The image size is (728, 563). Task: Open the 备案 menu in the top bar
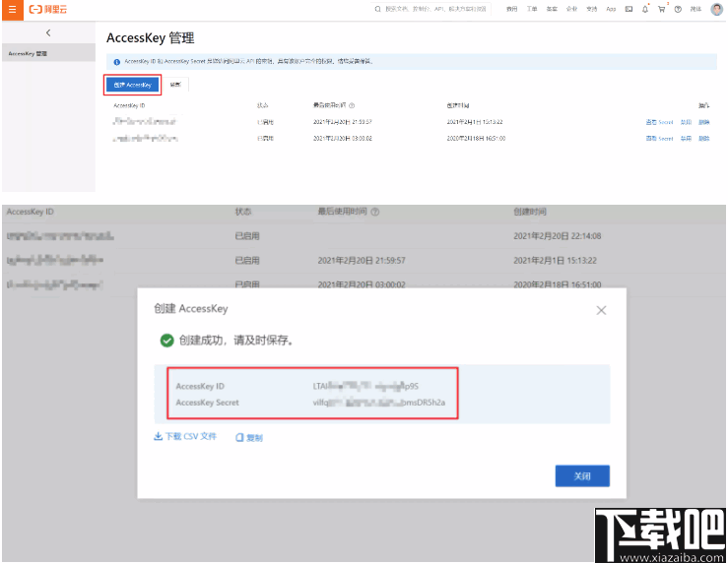click(552, 9)
